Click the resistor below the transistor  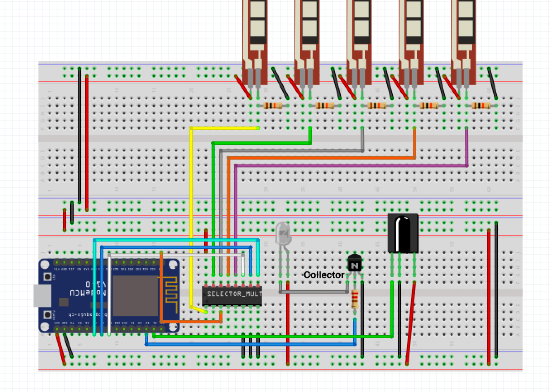[354, 299]
